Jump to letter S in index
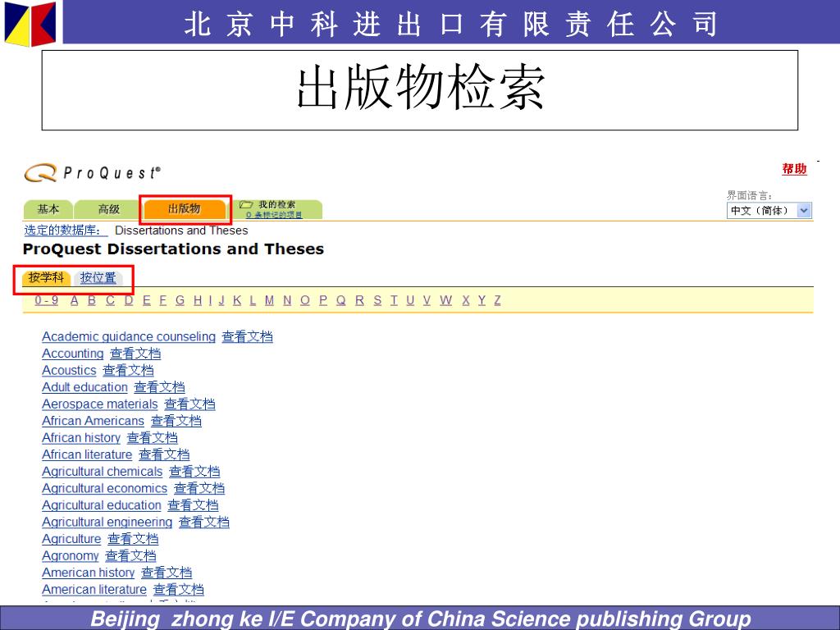This screenshot has width=840, height=630. pyautogui.click(x=377, y=300)
